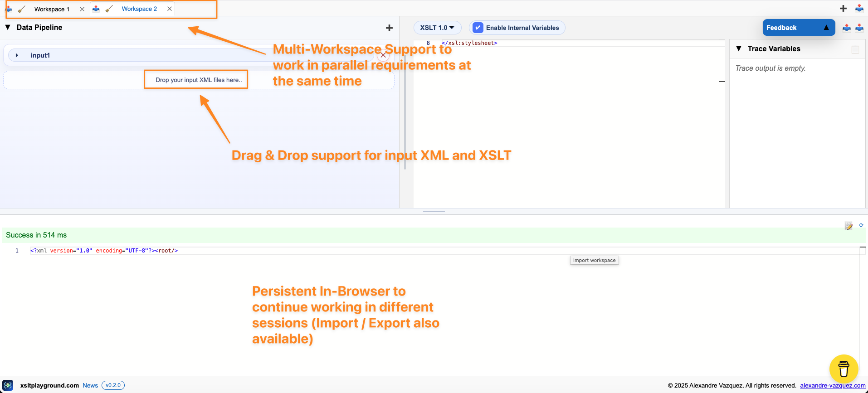This screenshot has height=393, width=868.
Task: Click the xsltplayground.com logo icon
Action: pos(8,385)
